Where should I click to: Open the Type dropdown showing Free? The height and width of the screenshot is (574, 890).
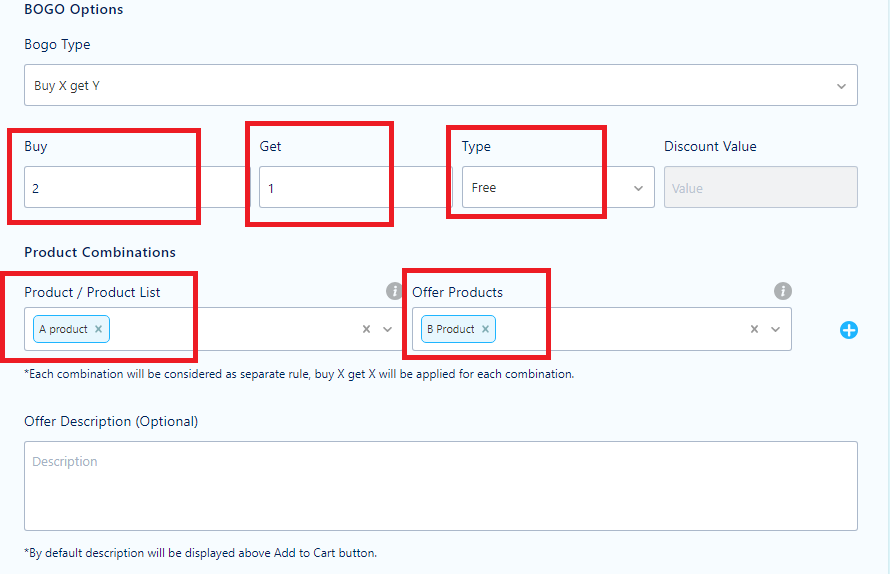[558, 187]
